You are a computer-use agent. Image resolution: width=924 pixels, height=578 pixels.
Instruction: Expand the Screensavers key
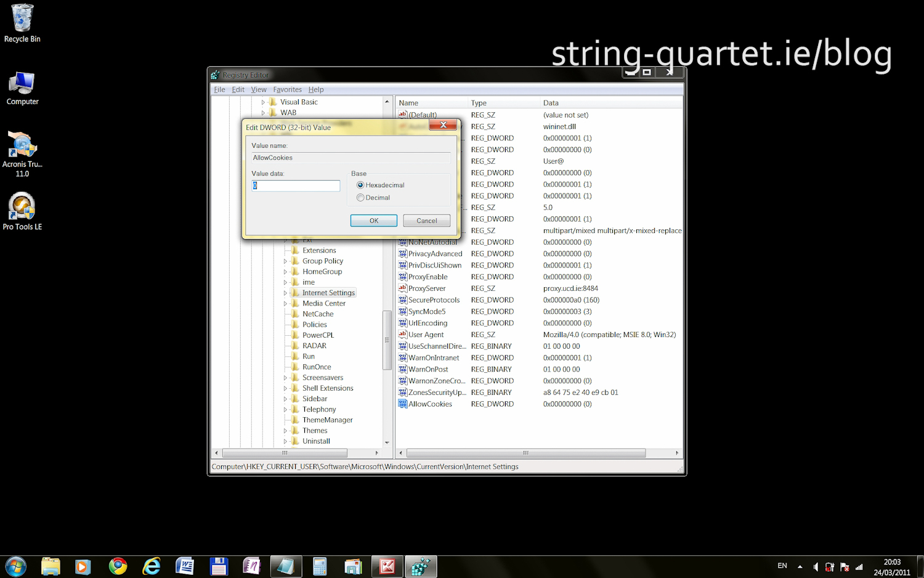(285, 378)
